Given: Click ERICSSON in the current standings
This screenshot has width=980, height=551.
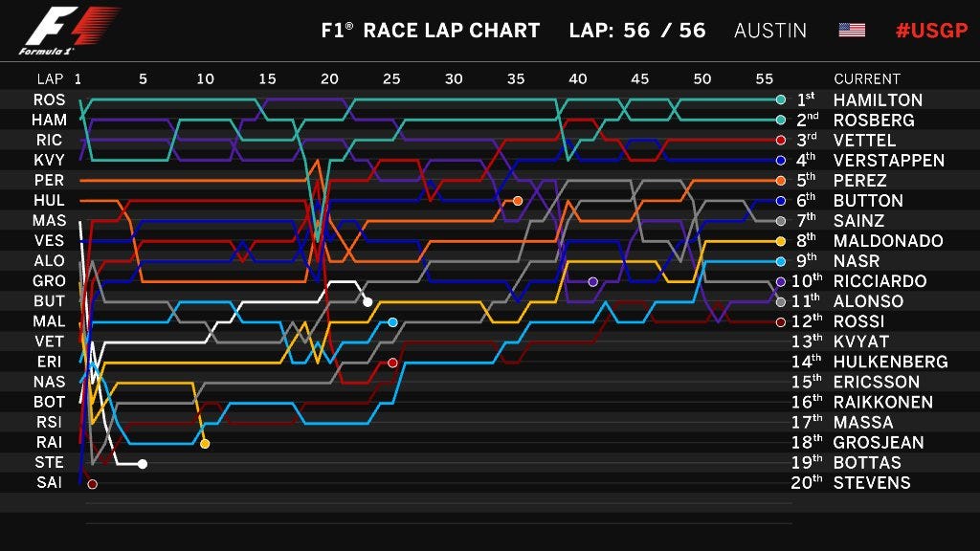Looking at the screenshot, I should point(877,382).
